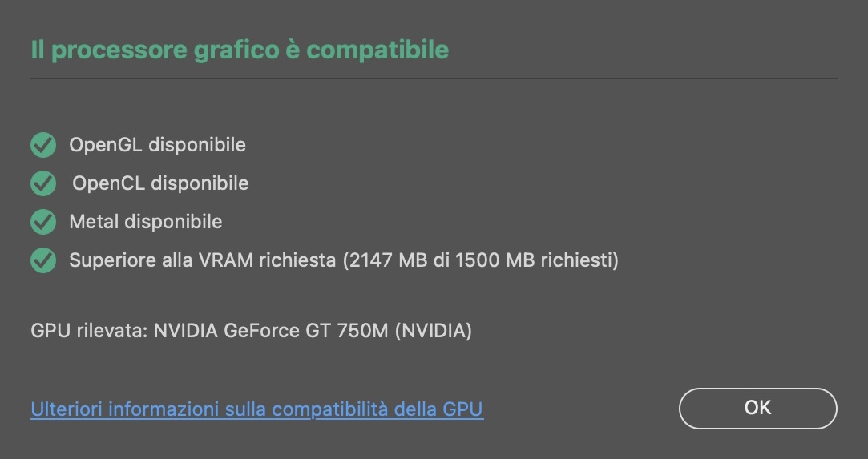Click the green checkmark beside OpenGL disponibile
The image size is (868, 459).
pos(43,145)
